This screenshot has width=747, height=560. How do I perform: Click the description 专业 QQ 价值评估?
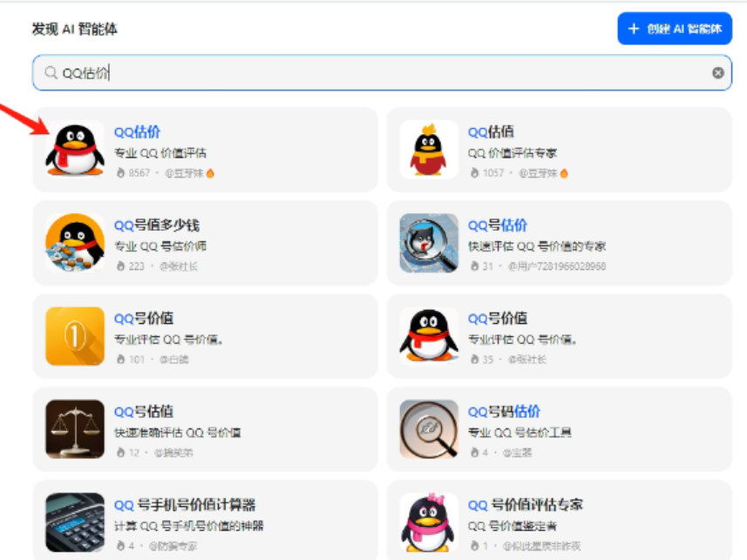tap(160, 153)
